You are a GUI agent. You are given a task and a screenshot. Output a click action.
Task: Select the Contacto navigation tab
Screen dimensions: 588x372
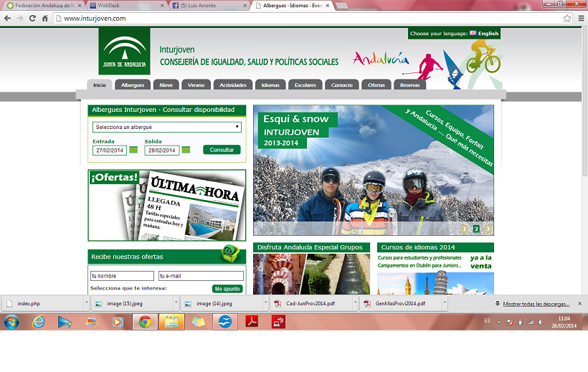pos(342,85)
